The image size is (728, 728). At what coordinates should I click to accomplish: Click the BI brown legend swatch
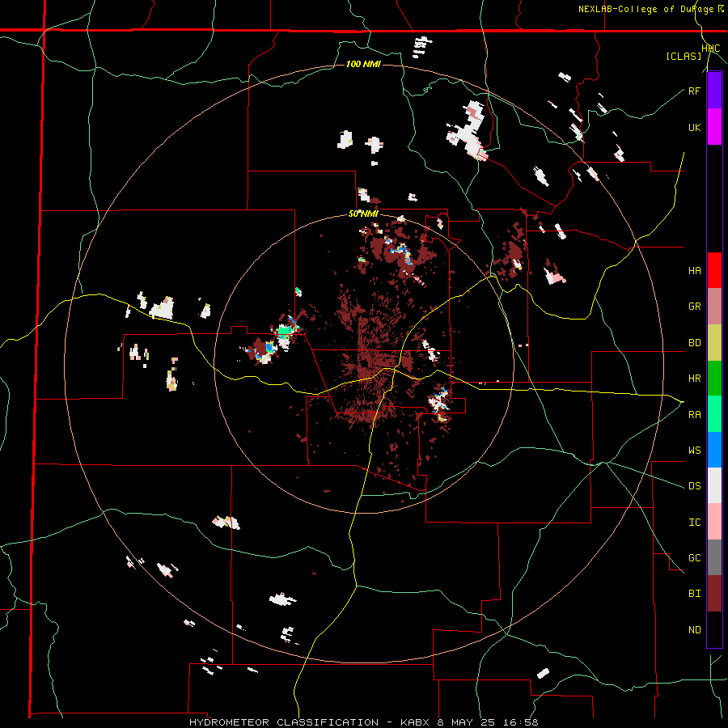pos(714,594)
